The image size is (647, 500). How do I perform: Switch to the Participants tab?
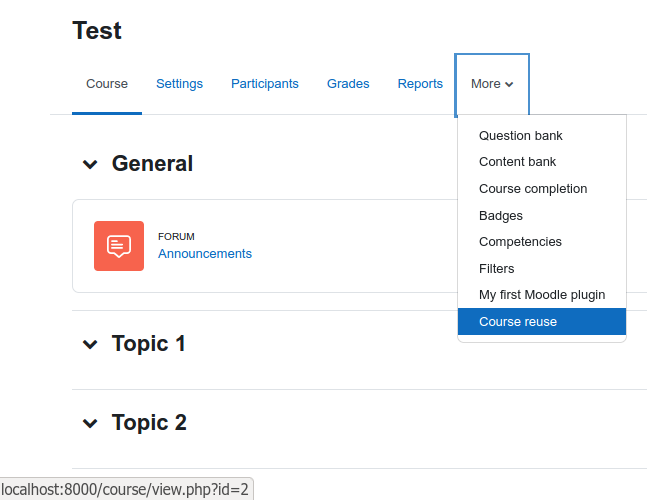264,84
